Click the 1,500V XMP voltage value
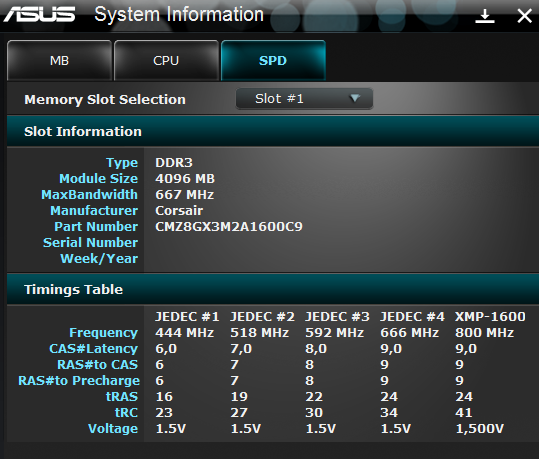 tap(480, 428)
